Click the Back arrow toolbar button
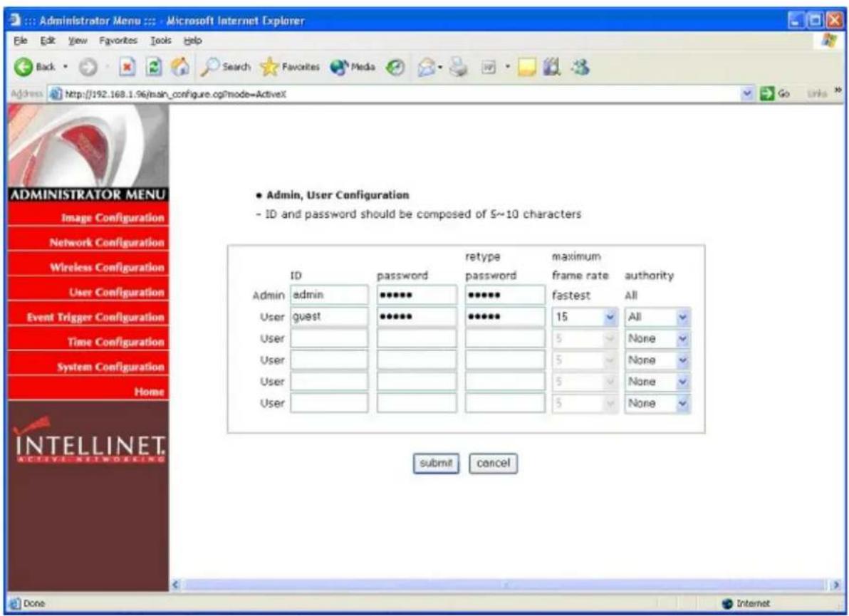Screen dimensions: 849x616 (x=33, y=67)
